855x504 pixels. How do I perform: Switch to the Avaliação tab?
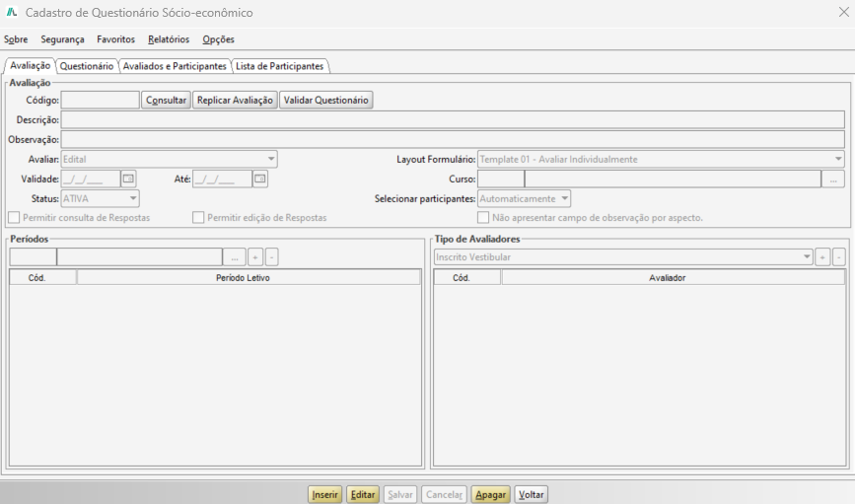point(30,65)
